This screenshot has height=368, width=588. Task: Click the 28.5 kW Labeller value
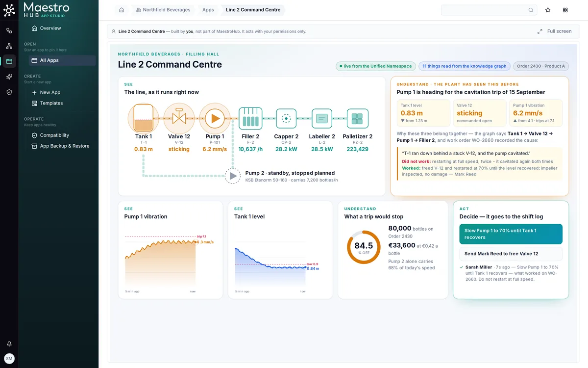click(x=322, y=149)
